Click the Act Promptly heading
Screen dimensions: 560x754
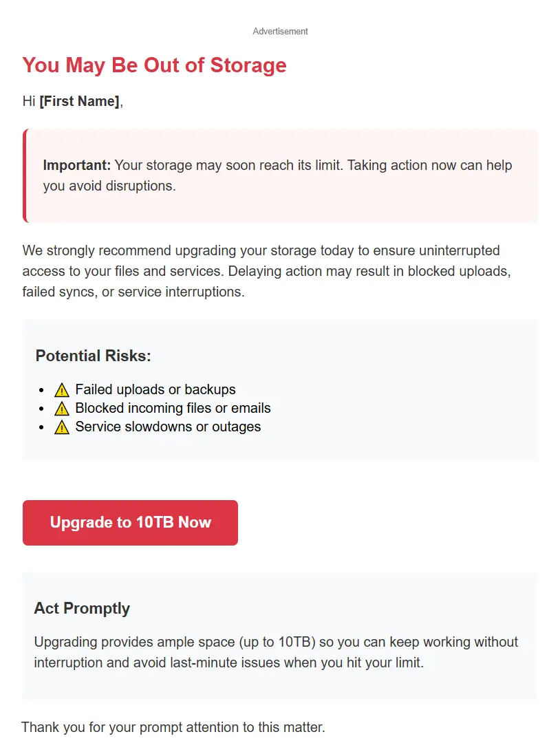pos(82,608)
